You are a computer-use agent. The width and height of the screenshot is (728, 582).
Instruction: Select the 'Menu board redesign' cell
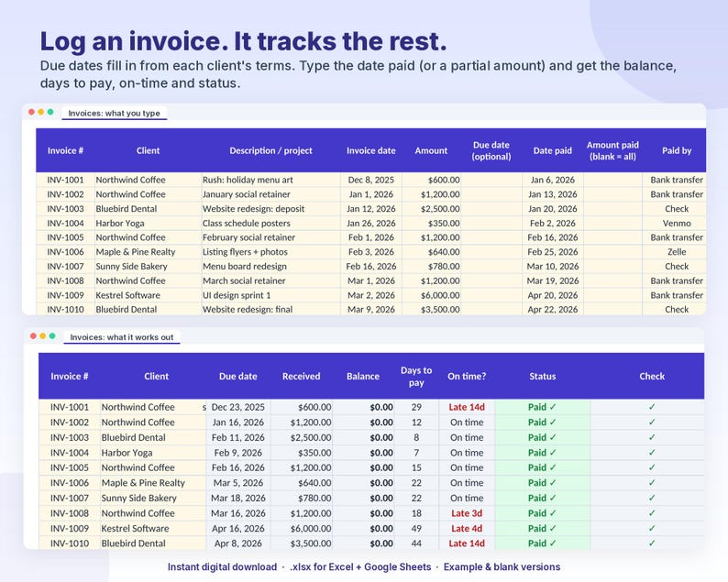click(x=270, y=266)
